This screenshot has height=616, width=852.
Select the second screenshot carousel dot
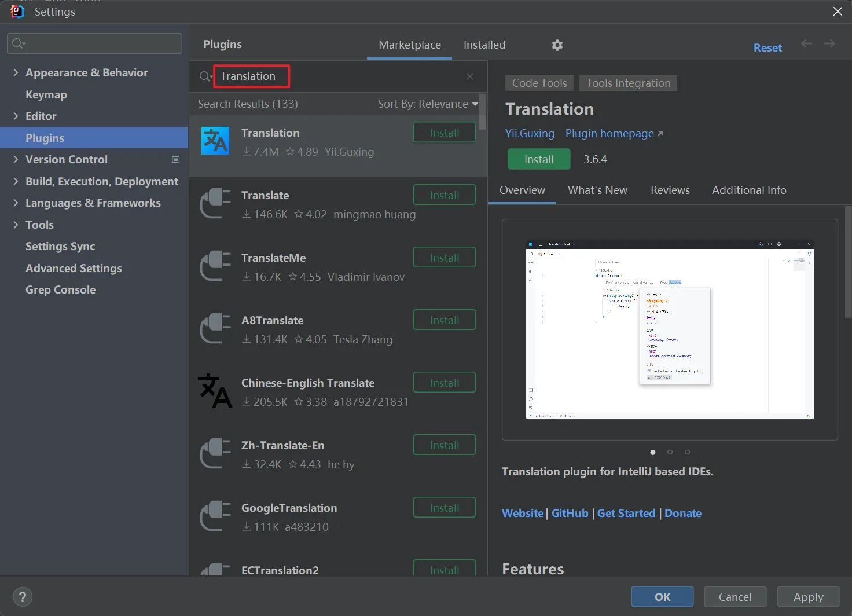point(670,452)
